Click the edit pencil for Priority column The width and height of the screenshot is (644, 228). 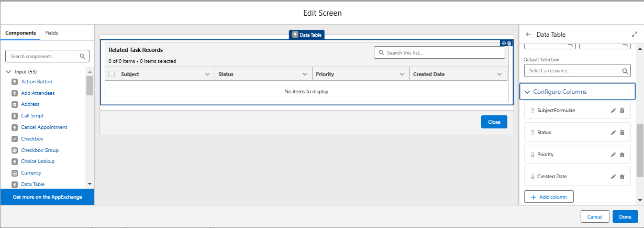pyautogui.click(x=613, y=155)
